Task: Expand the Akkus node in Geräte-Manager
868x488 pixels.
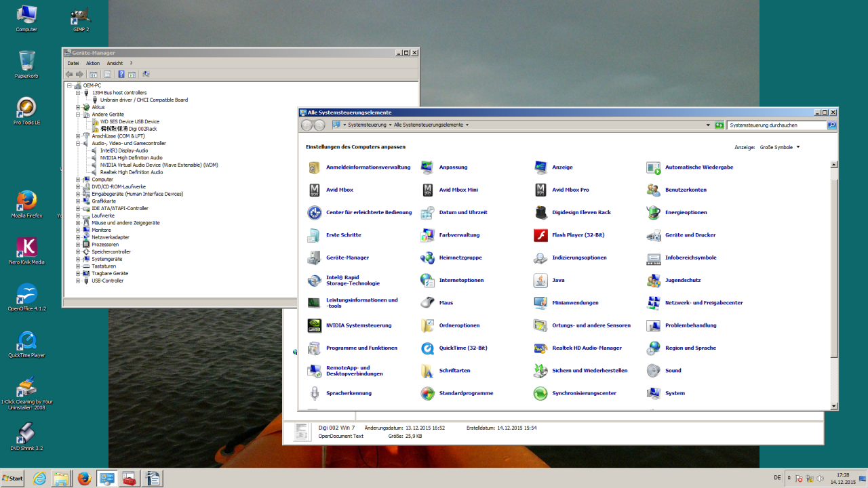Action: [78, 107]
